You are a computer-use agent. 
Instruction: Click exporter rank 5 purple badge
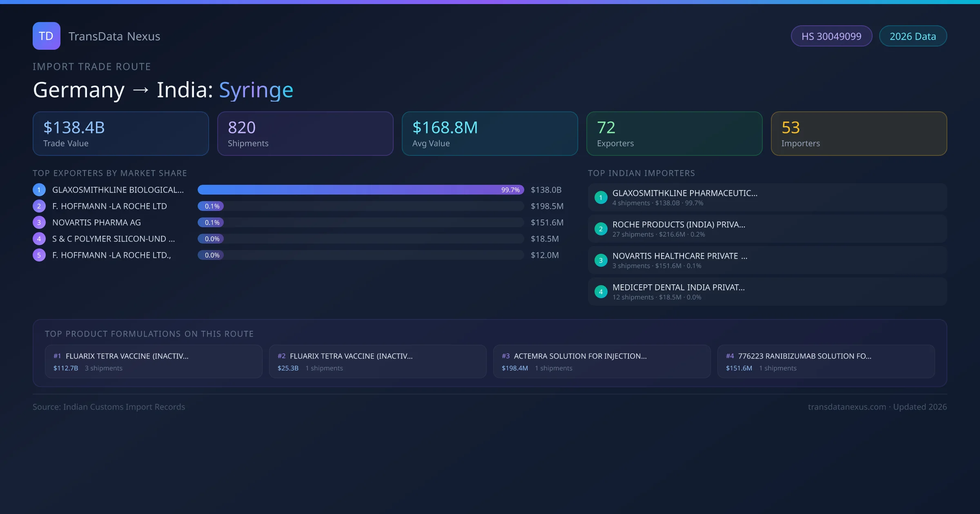(39, 255)
